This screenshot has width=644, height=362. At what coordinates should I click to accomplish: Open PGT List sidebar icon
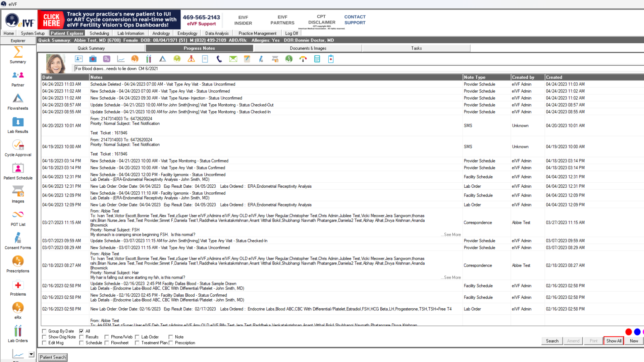[18, 218]
